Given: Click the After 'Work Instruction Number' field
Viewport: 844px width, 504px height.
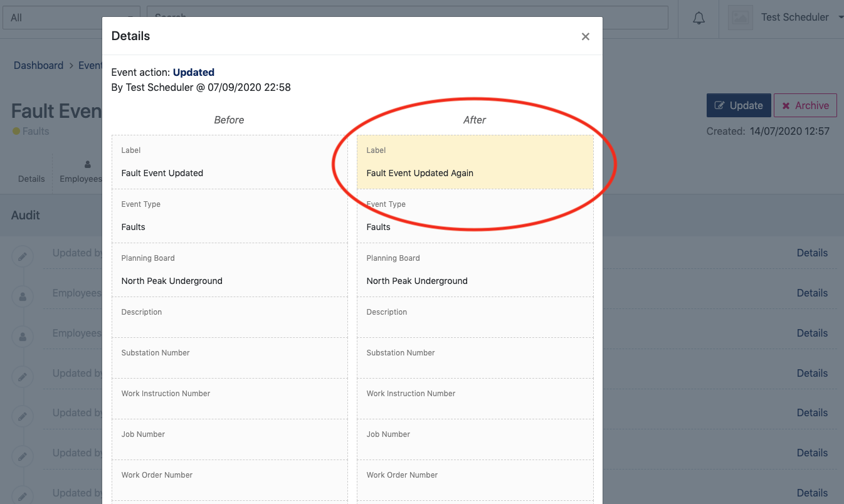Looking at the screenshot, I should 475,399.
